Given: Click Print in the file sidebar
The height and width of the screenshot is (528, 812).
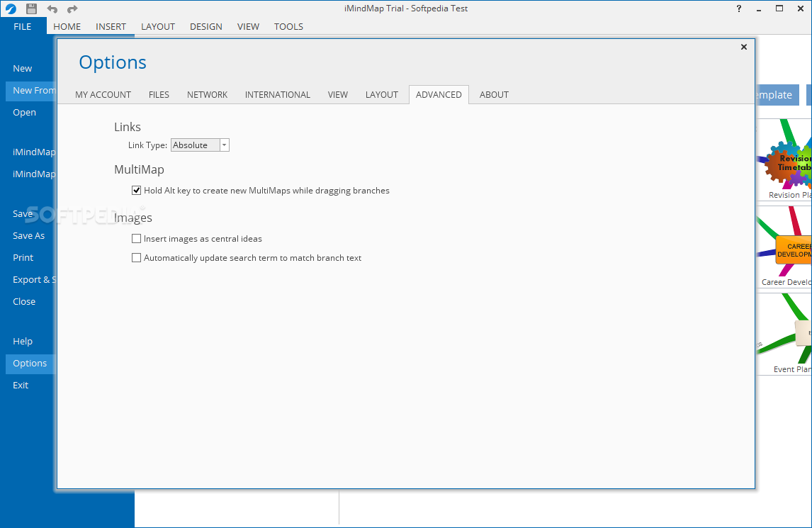Looking at the screenshot, I should [23, 257].
